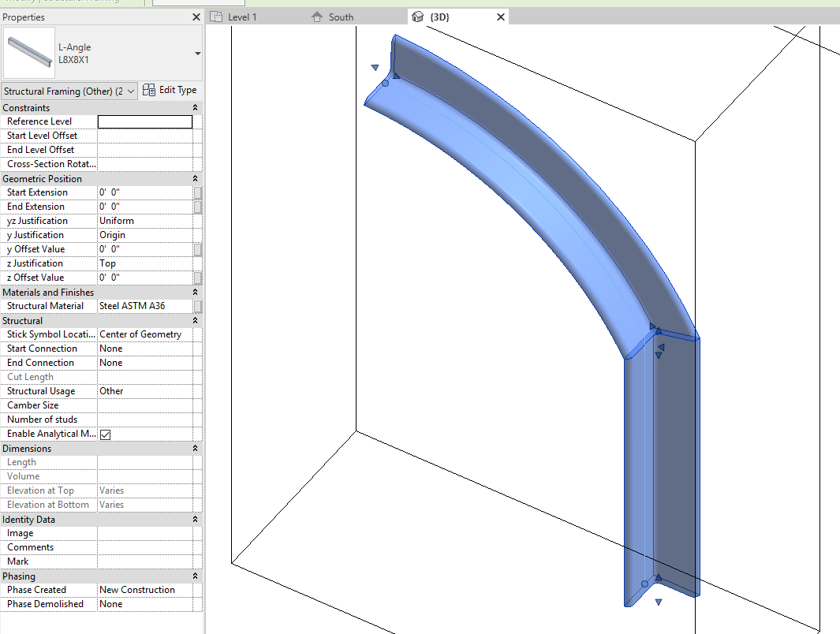Click the L-Angle preview thumbnail in Properties
The image size is (840, 634).
[29, 54]
